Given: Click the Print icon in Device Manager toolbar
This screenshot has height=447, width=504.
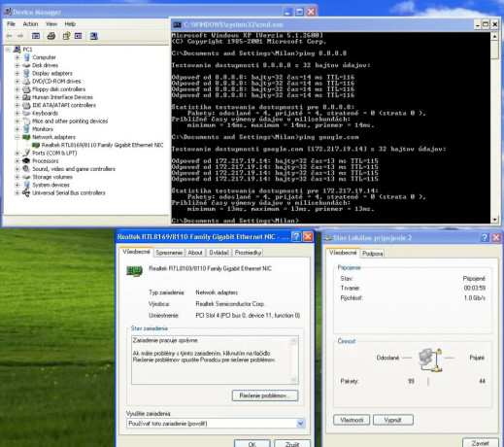Looking at the screenshot, I should tap(51, 36).
